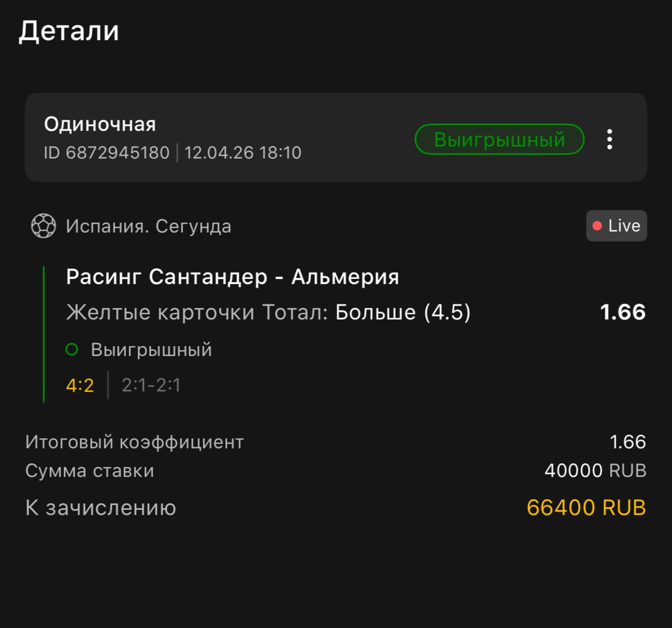Viewport: 672px width, 628px height.
Task: Click the soccer ball sport icon
Action: tap(43, 226)
